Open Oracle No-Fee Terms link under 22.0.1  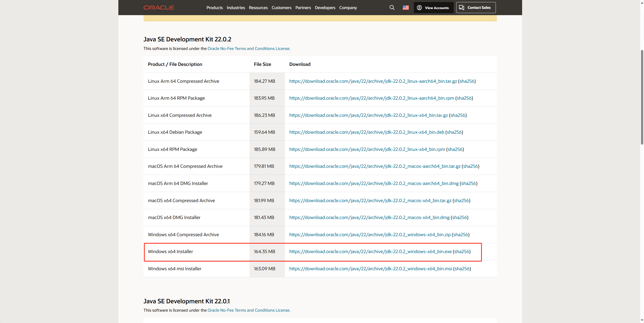point(248,310)
